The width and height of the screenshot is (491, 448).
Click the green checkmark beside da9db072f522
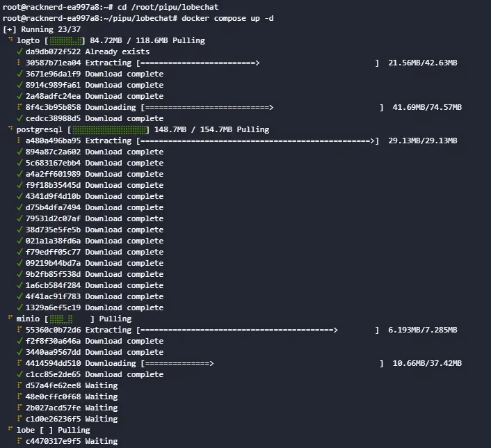point(19,51)
